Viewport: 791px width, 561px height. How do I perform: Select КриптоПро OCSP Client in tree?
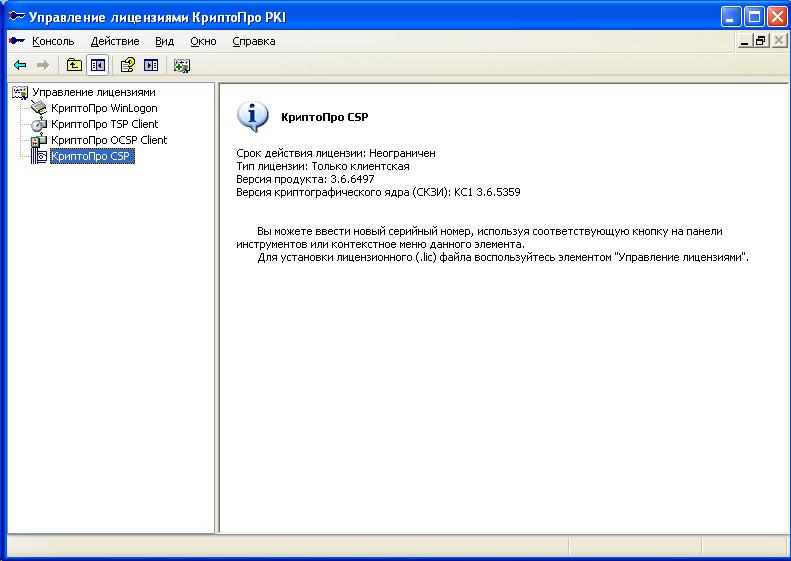(x=109, y=140)
